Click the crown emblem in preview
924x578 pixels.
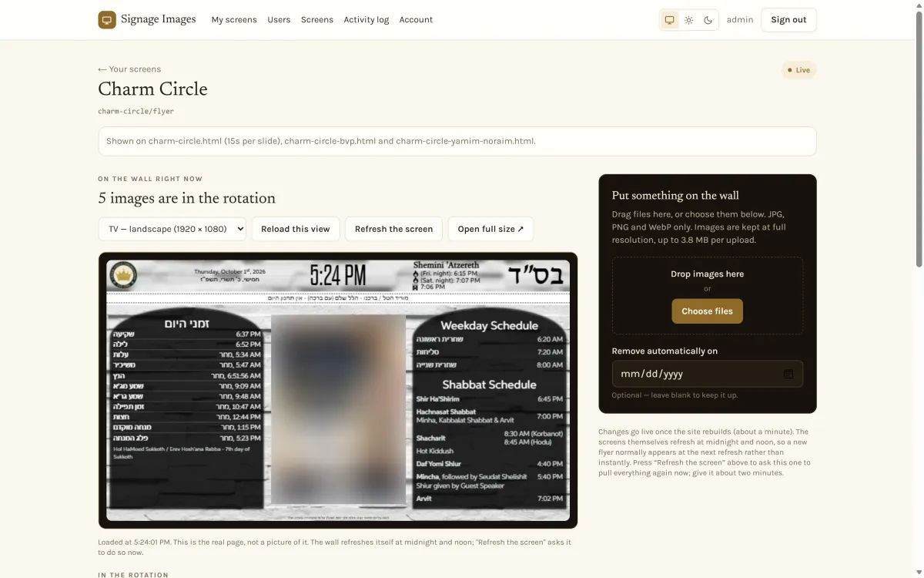pos(124,275)
